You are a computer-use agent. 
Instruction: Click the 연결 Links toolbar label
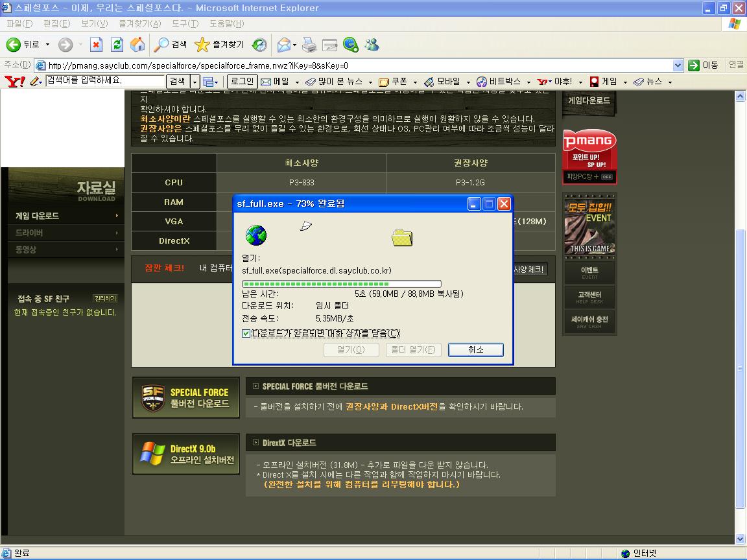coord(735,65)
